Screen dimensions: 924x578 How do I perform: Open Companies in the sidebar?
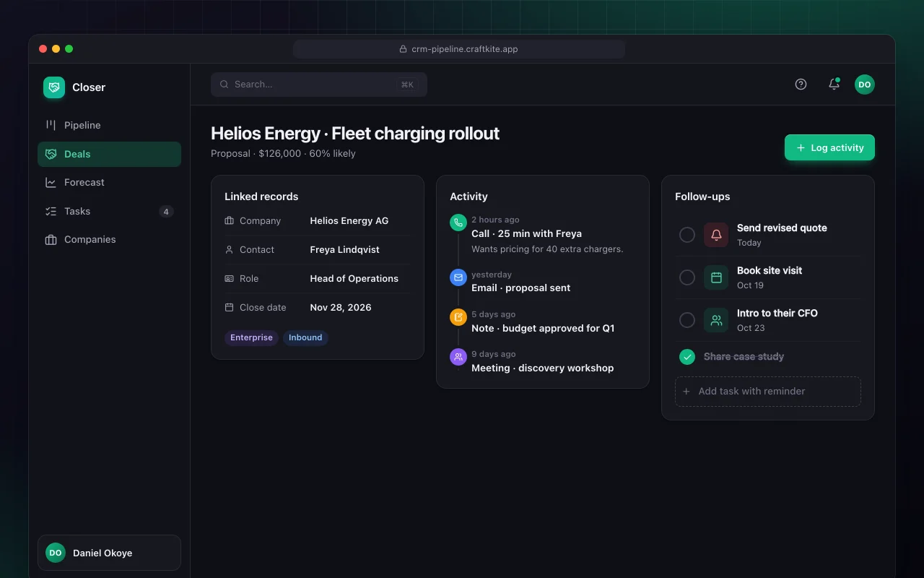[109, 239]
